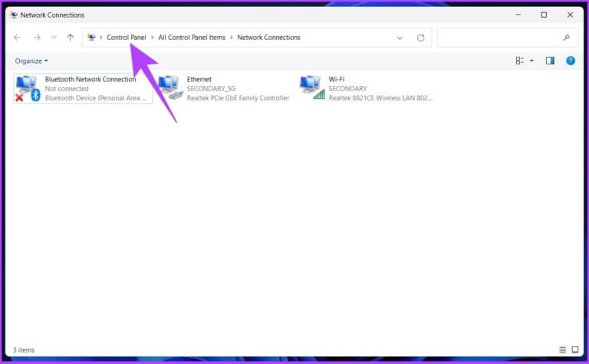Expand chevron after Control Panel breadcrumb
Image resolution: width=589 pixels, height=364 pixels.
tap(152, 38)
